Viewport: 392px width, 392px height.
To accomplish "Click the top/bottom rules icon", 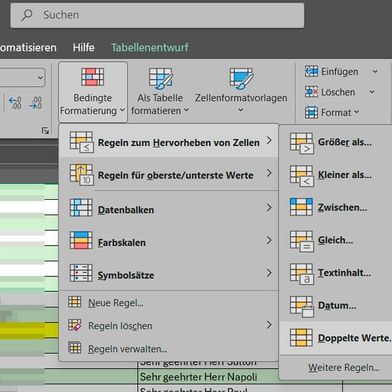I will pos(82,174).
